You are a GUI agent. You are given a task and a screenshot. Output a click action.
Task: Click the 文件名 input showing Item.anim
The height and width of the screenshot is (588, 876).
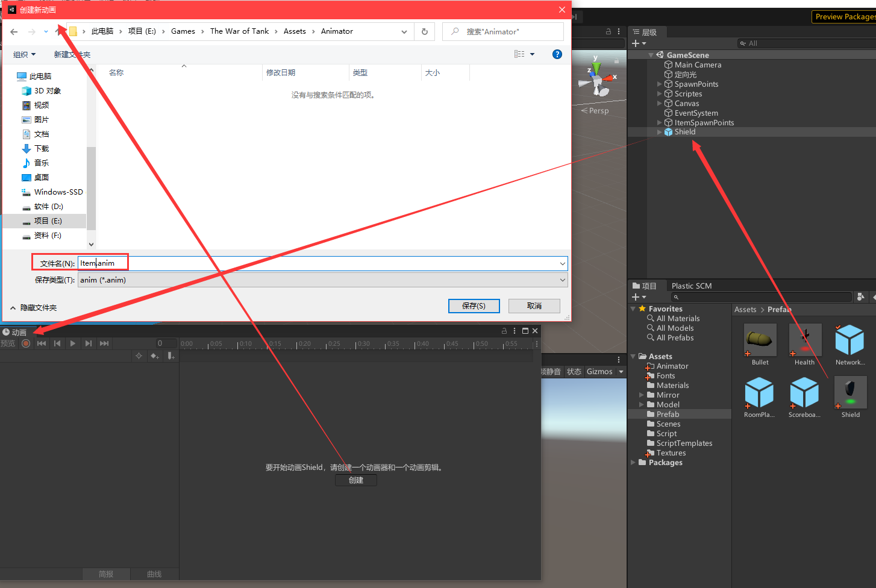(x=102, y=262)
